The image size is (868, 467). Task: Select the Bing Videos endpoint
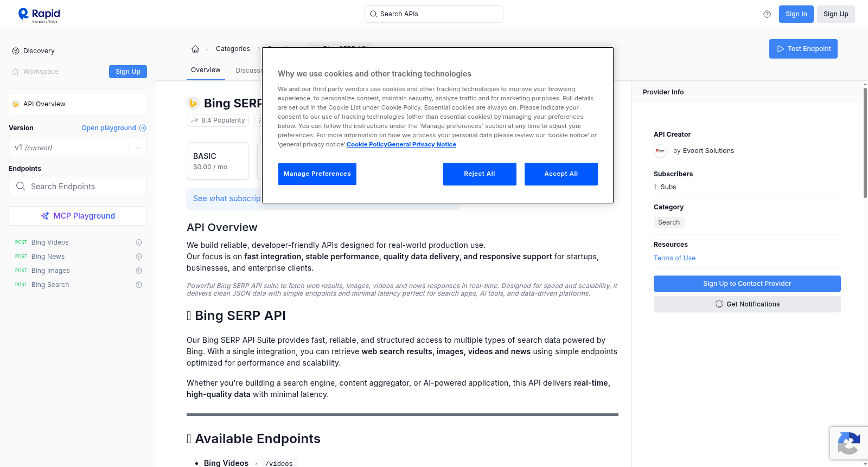pos(50,242)
